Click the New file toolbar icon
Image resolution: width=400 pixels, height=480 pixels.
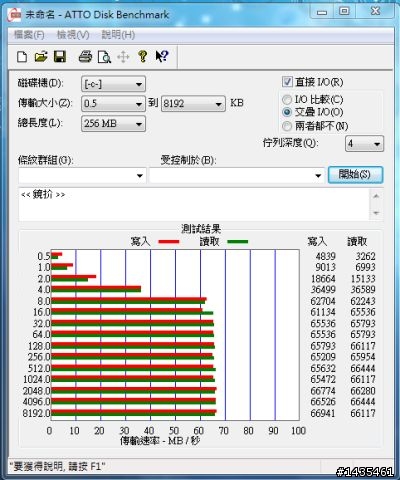[x=22, y=57]
